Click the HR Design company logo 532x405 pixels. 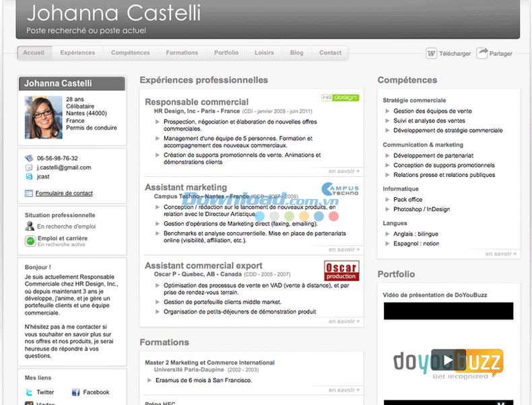click(x=340, y=98)
